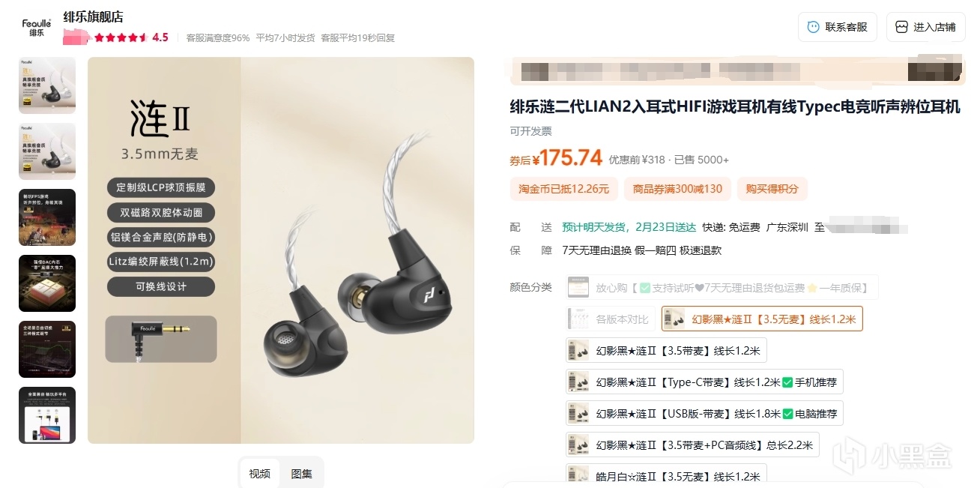The width and height of the screenshot is (980, 488).
Task: Switch to the 视频 tab
Action: click(x=260, y=474)
